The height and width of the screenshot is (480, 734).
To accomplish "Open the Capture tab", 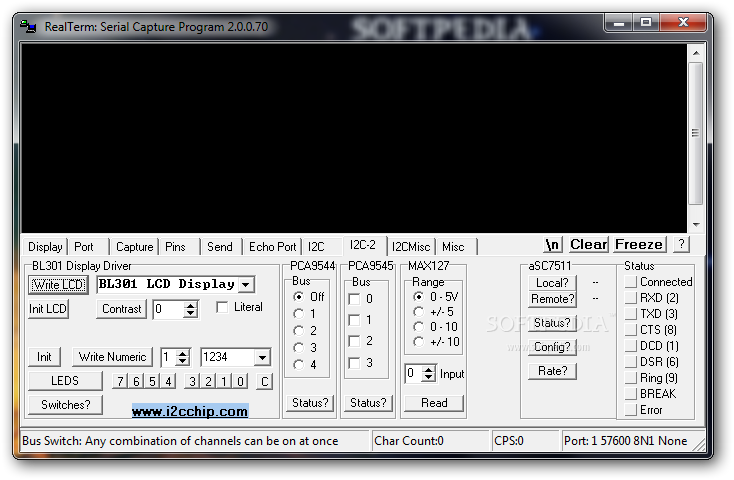I will pos(134,247).
